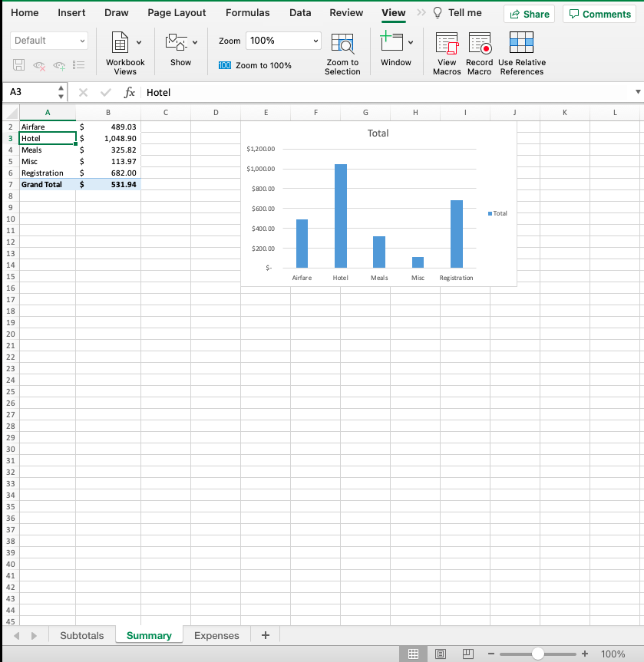This screenshot has height=662, width=644.
Task: Toggle the Show panel
Action: (180, 48)
